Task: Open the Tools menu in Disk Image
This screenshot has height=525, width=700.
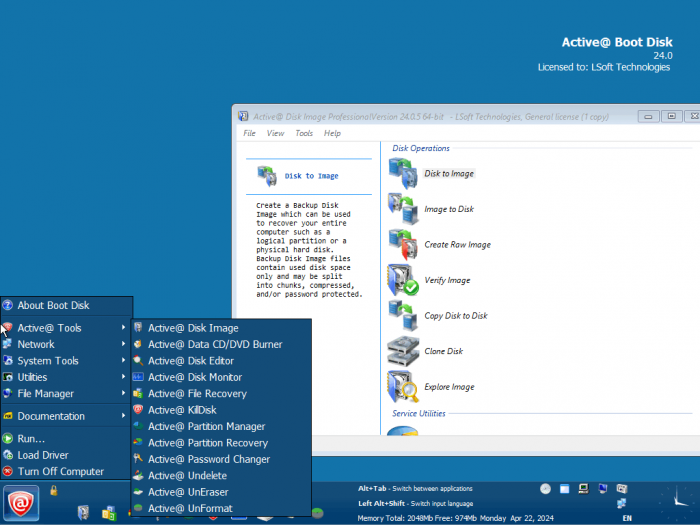Action: pyautogui.click(x=304, y=133)
